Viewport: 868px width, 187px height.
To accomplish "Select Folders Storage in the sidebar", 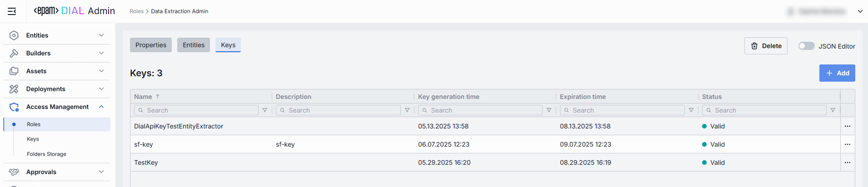I will 46,154.
